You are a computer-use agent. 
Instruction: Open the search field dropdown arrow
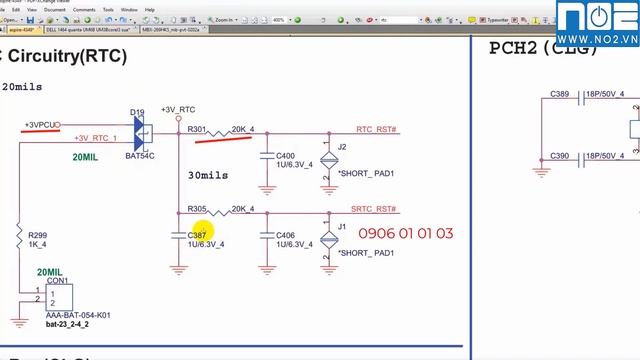pyautogui.click(x=420, y=20)
